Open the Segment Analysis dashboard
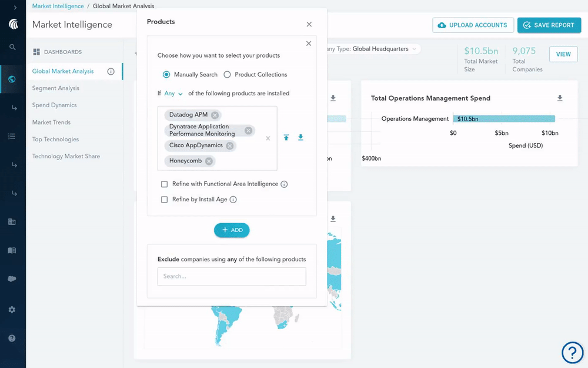Viewport: 588px width, 368px height. [x=55, y=88]
